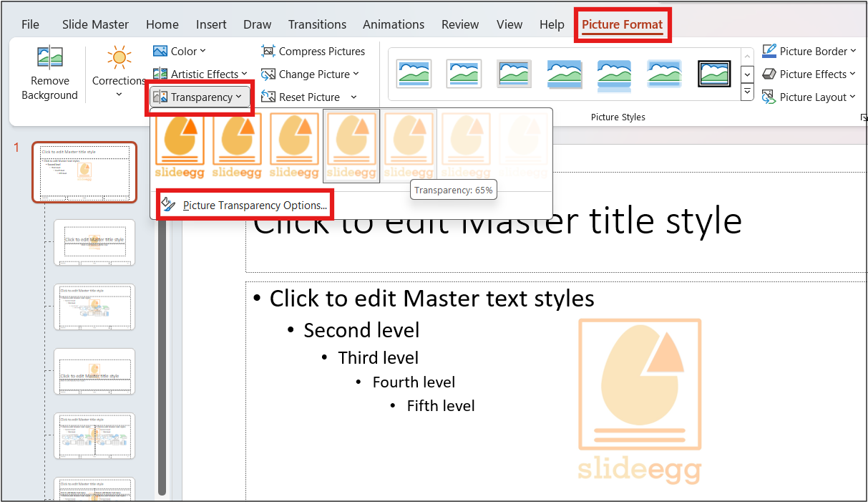Select the third layout thumbnail

(x=94, y=306)
